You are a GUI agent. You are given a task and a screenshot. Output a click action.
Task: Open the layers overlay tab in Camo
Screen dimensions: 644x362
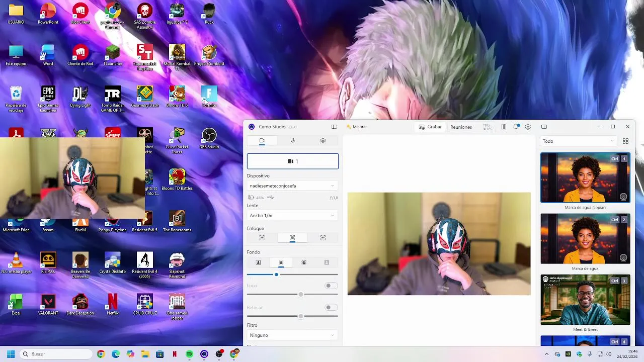(323, 141)
